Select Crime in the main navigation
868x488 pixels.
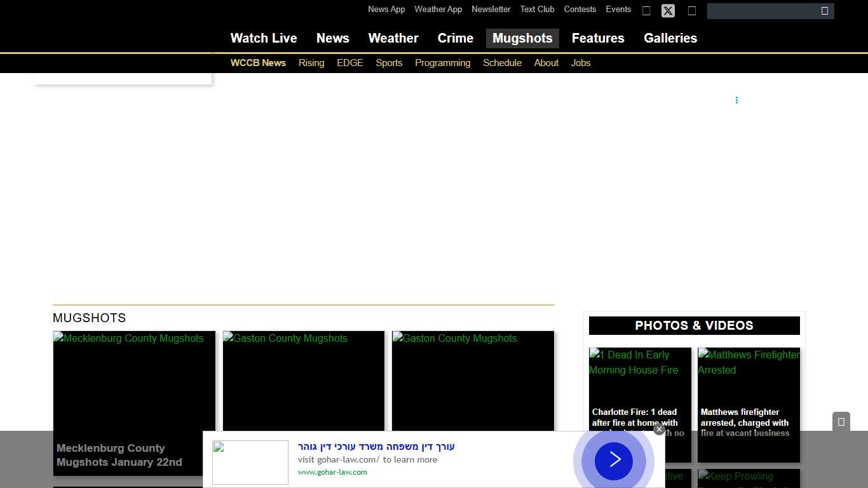tap(456, 38)
